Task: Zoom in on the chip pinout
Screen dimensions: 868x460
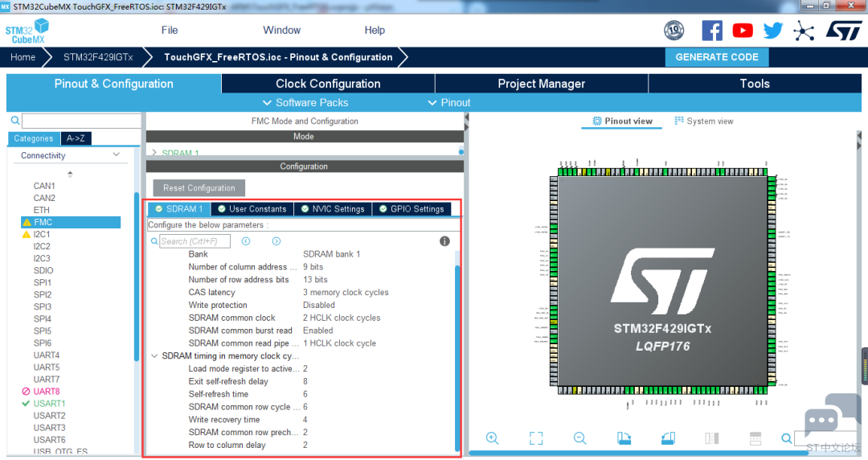Action: (492, 438)
